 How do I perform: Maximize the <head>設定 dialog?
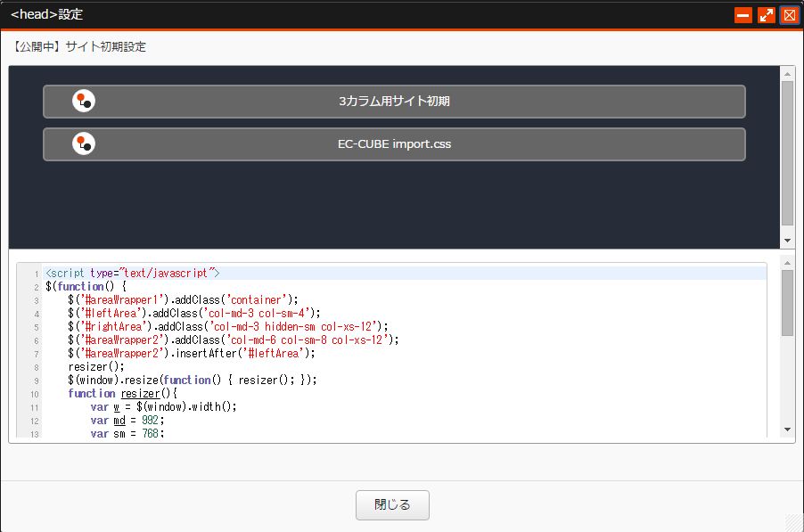click(767, 15)
